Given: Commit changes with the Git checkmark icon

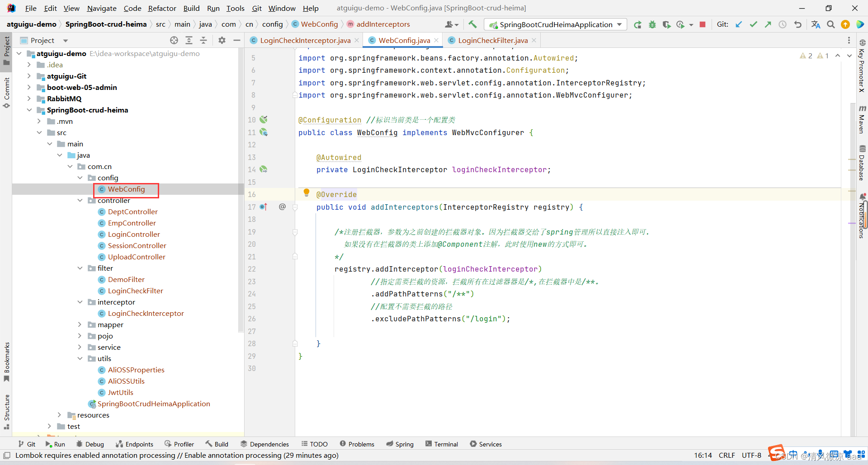Looking at the screenshot, I should [x=753, y=24].
